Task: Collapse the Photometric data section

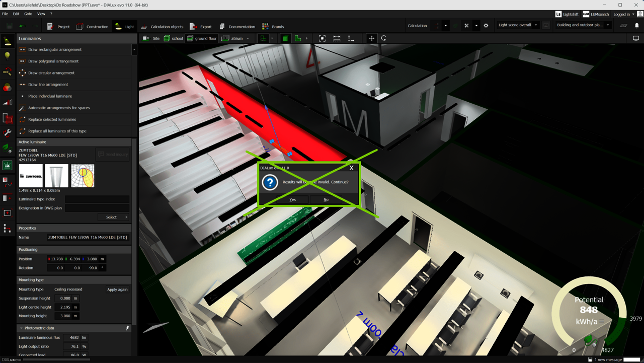Action: pyautogui.click(x=21, y=328)
